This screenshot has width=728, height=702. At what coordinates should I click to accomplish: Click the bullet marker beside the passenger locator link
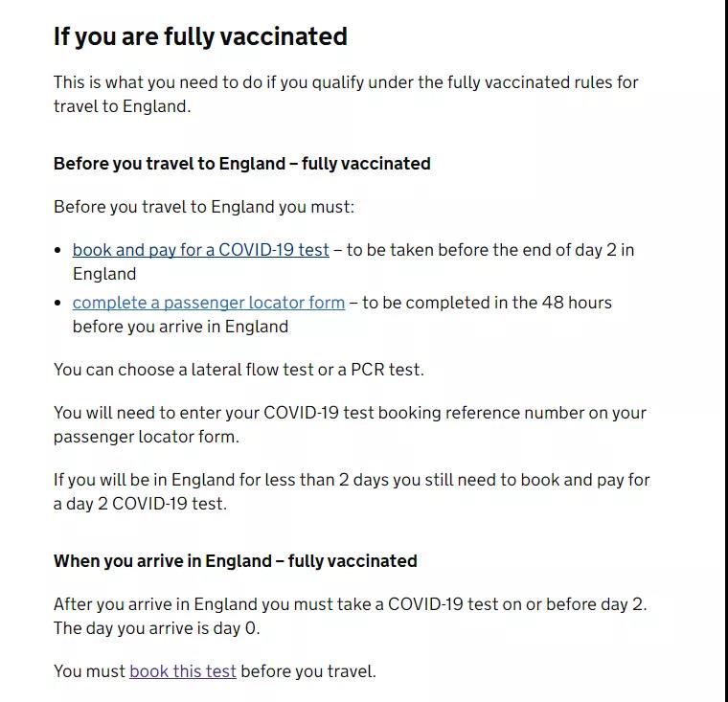(x=59, y=304)
